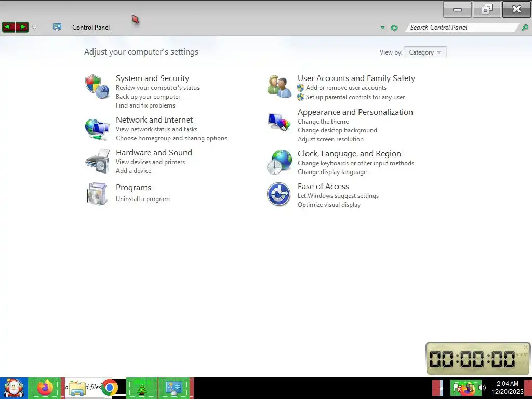Go forward with the green right arrow

click(22, 27)
